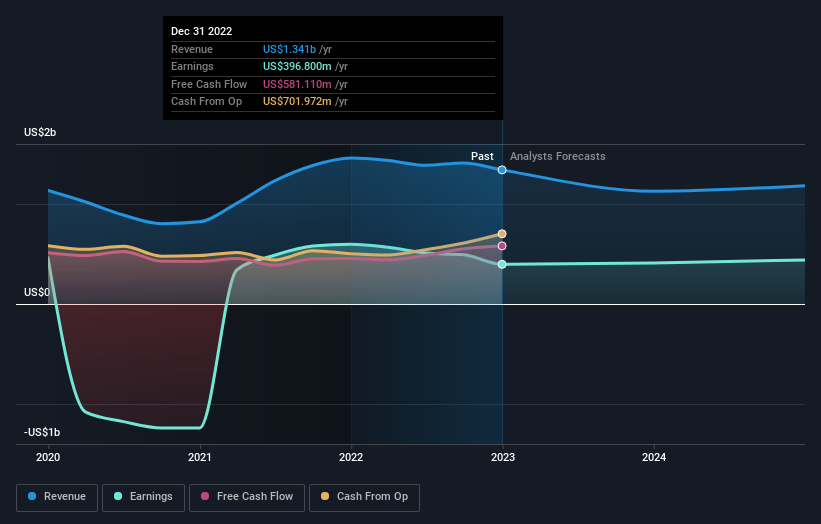Click the US$701.972m cash from op value
The image size is (821, 524).
pos(297,102)
